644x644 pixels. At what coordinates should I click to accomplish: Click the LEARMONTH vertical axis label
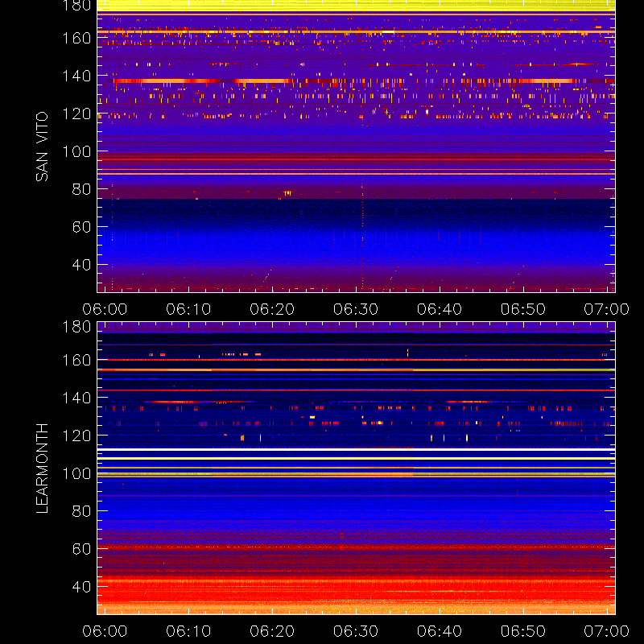coord(42,469)
